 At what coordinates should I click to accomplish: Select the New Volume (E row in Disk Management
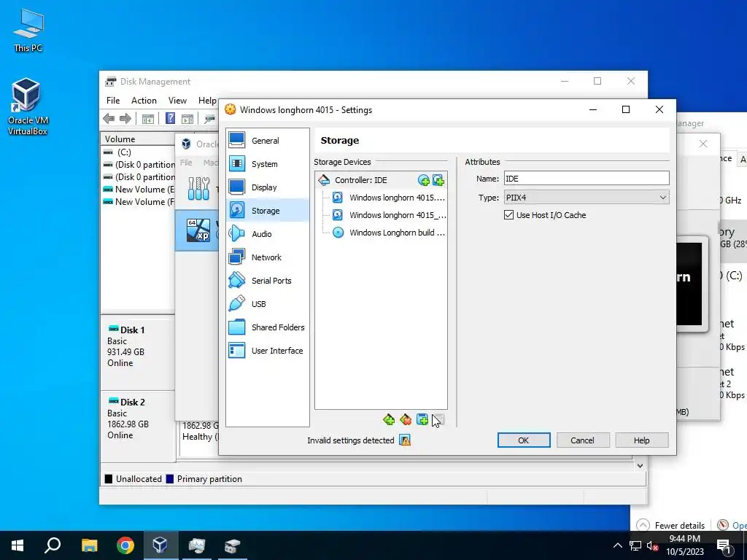point(138,190)
